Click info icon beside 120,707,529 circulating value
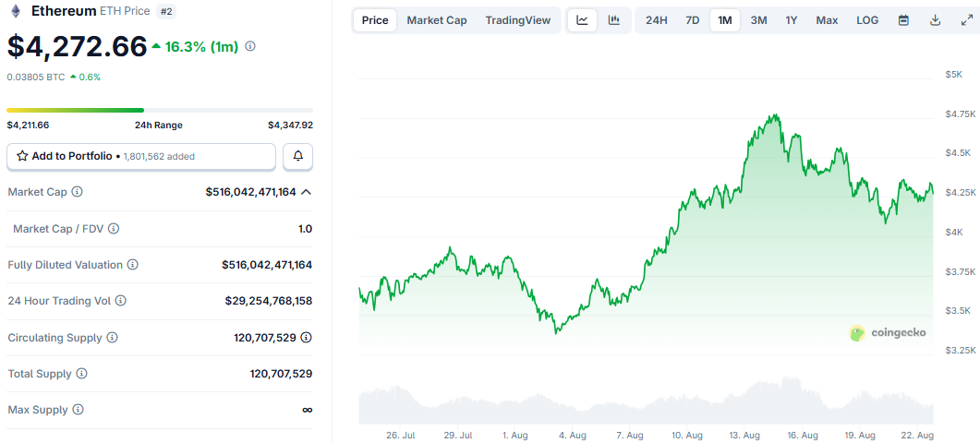This screenshot has height=443, width=980. 307,338
